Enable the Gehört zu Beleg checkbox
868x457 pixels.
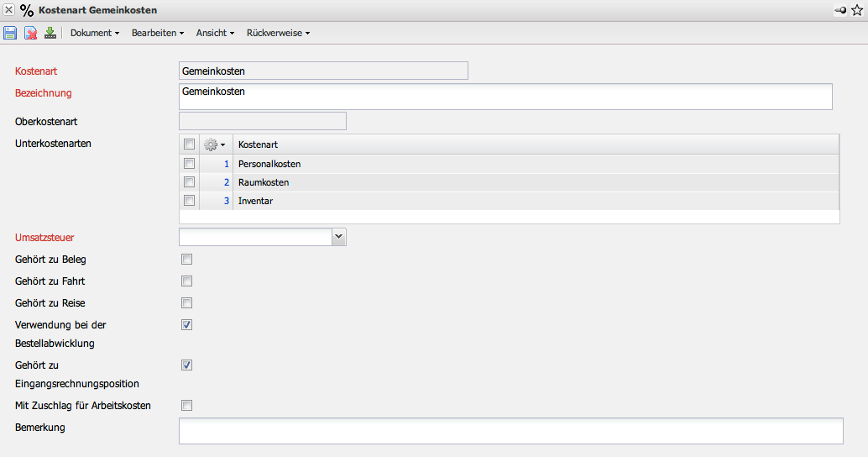point(187,260)
